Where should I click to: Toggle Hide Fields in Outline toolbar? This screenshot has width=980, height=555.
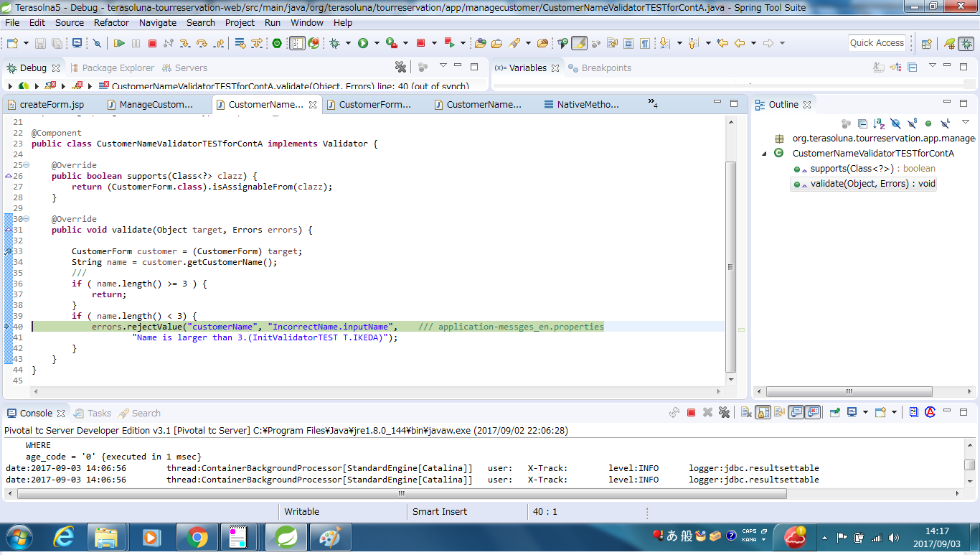pyautogui.click(x=896, y=123)
